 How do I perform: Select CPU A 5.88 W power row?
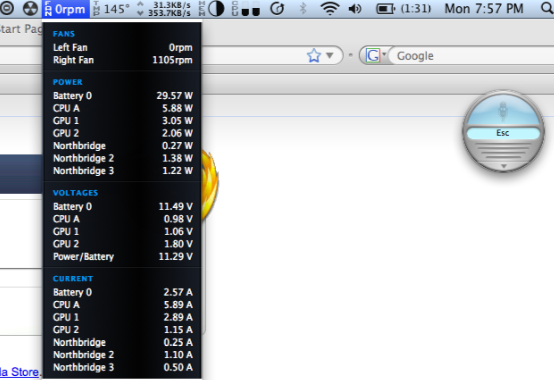(122, 108)
